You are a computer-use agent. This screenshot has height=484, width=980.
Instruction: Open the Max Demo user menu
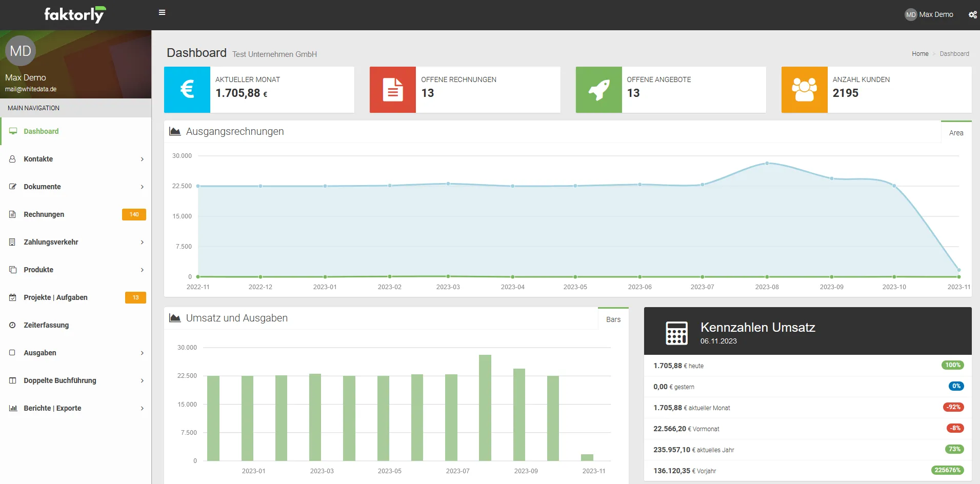(x=929, y=15)
